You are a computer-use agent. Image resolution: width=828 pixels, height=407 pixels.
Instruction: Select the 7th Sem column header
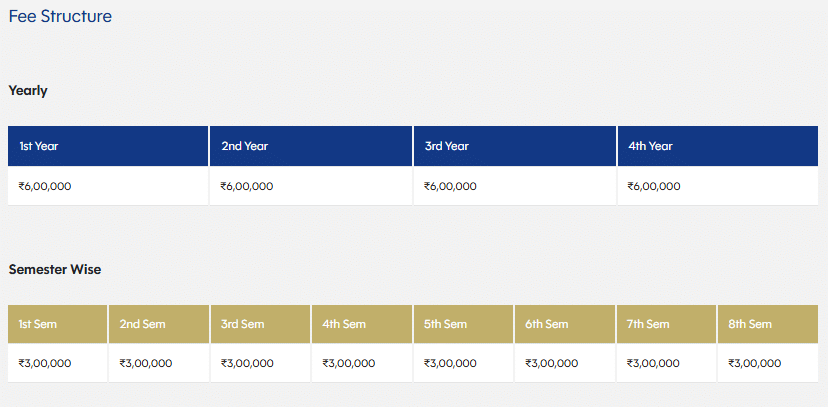click(x=649, y=324)
